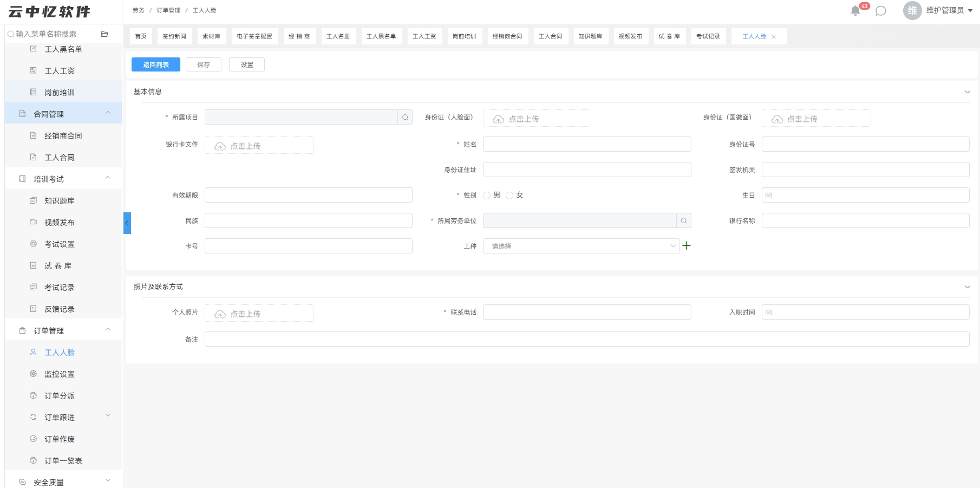Click the 设置 button
The width and height of the screenshot is (980, 488).
(x=247, y=64)
